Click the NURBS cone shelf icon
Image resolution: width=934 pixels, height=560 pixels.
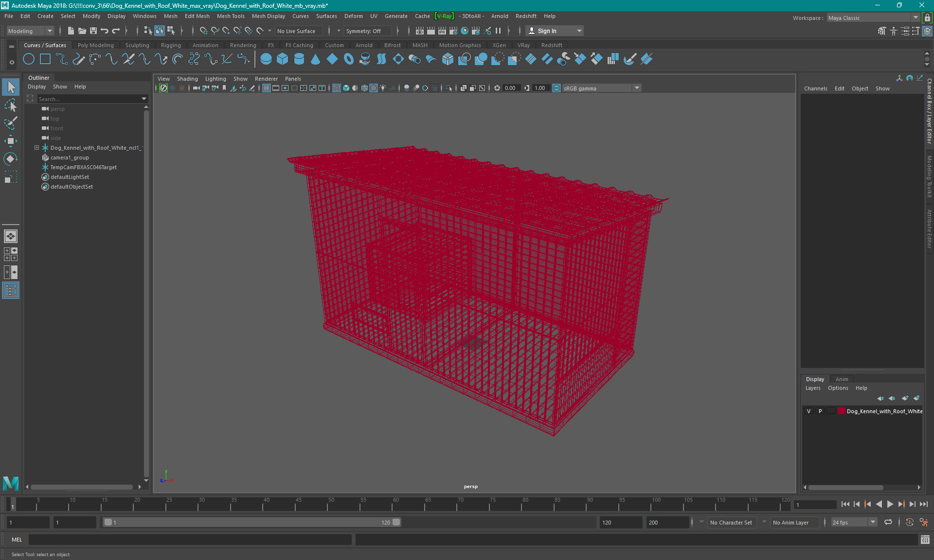[x=316, y=59]
